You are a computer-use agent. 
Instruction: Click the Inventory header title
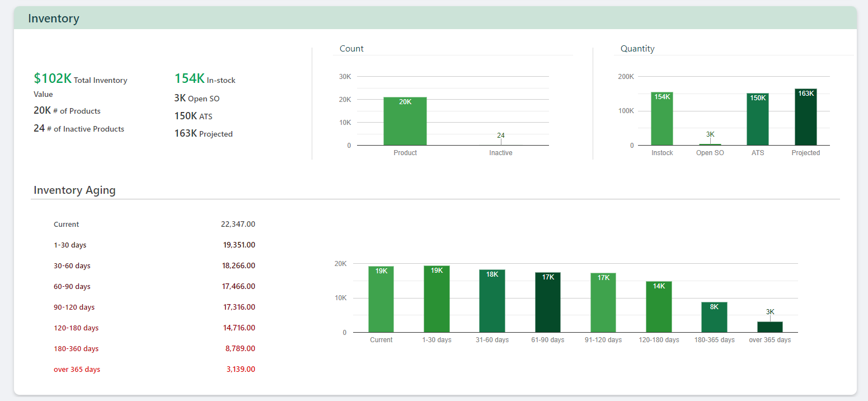(54, 18)
